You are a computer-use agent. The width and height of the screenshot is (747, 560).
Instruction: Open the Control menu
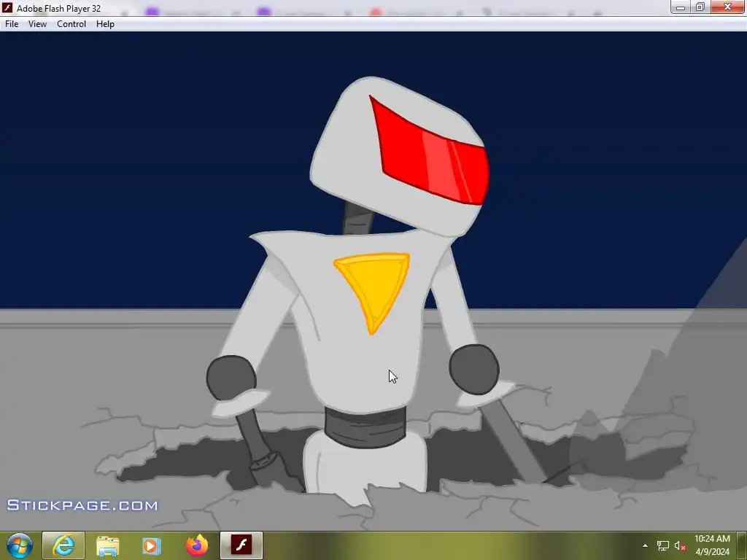tap(71, 24)
